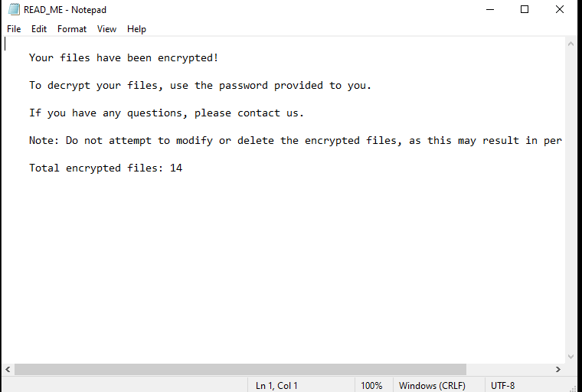This screenshot has width=582, height=392.
Task: Click the horizontal scrollbar left arrow
Action: pyautogui.click(x=8, y=369)
